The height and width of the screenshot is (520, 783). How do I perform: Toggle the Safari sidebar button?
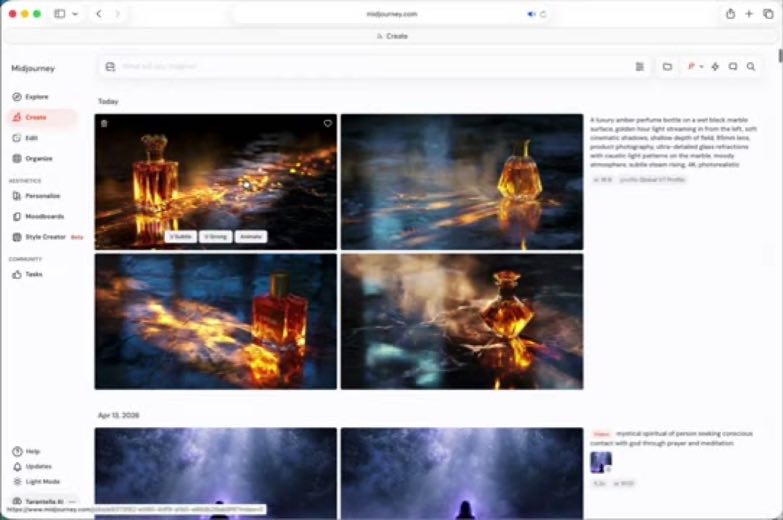(60, 14)
